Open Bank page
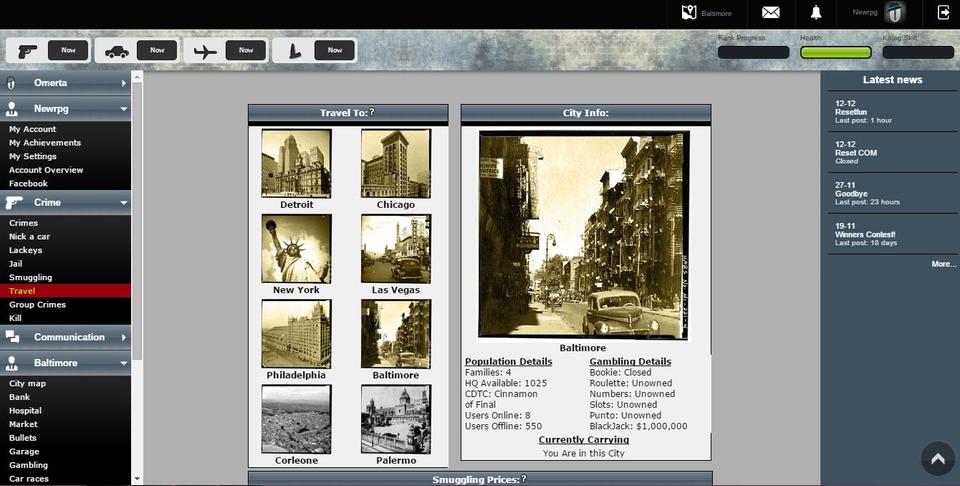Image resolution: width=960 pixels, height=486 pixels. coord(20,397)
